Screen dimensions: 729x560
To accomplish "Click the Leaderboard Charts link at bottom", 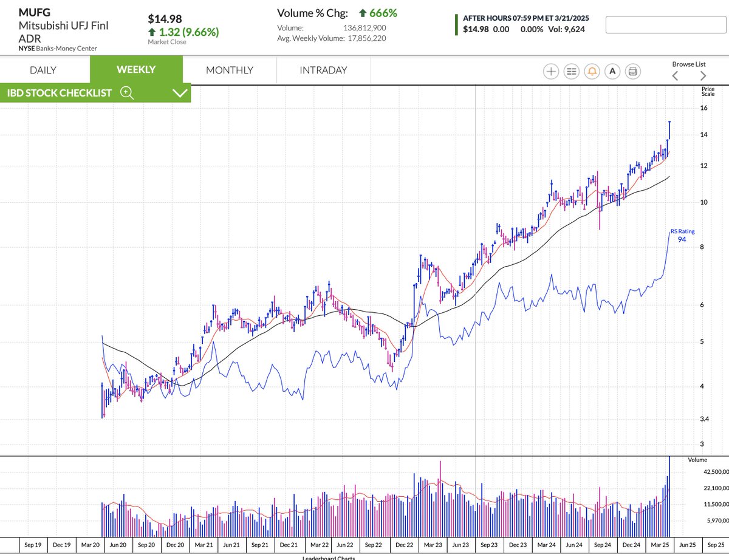I will click(329, 558).
